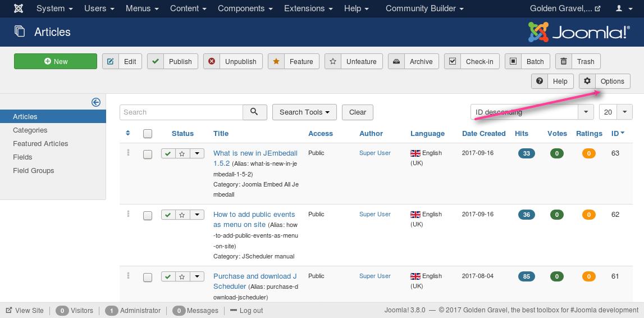
Task: Click the magnifier search icon button
Action: [x=254, y=112]
